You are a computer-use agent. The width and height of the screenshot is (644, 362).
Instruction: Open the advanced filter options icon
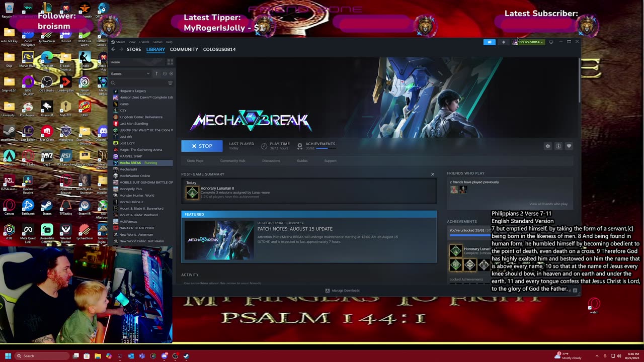pyautogui.click(x=170, y=83)
